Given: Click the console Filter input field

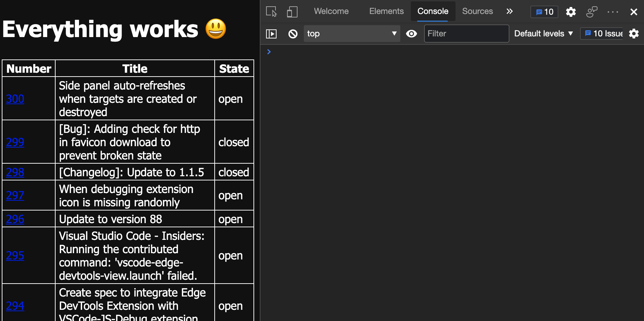Looking at the screenshot, I should 466,34.
